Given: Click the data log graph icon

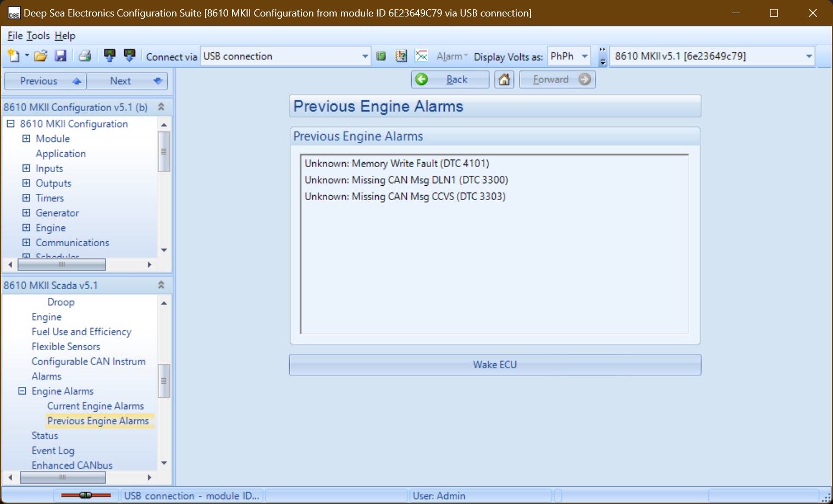Looking at the screenshot, I should (x=421, y=56).
